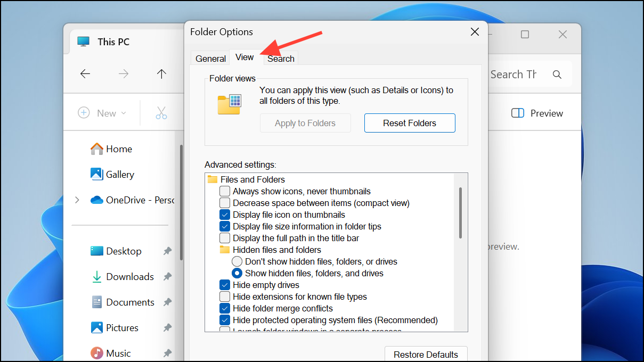644x362 pixels.
Task: Uncheck Hide empty drives
Action: tap(225, 285)
